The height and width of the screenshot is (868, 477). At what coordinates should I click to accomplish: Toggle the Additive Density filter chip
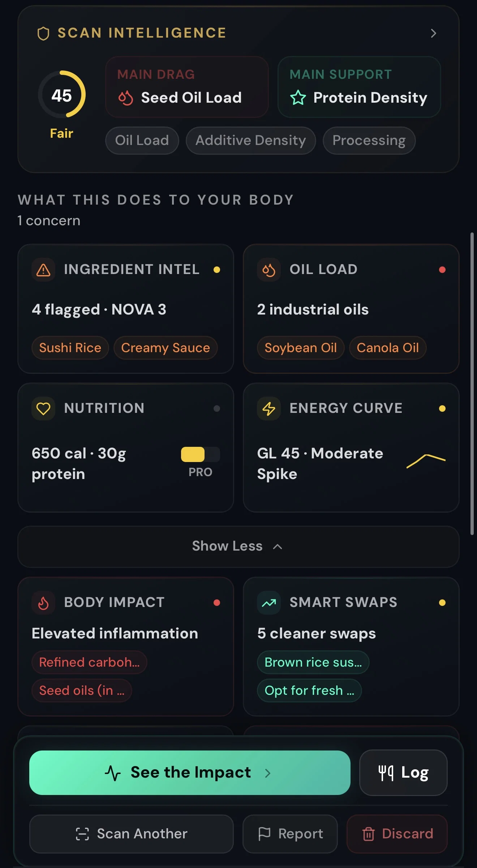(x=251, y=140)
